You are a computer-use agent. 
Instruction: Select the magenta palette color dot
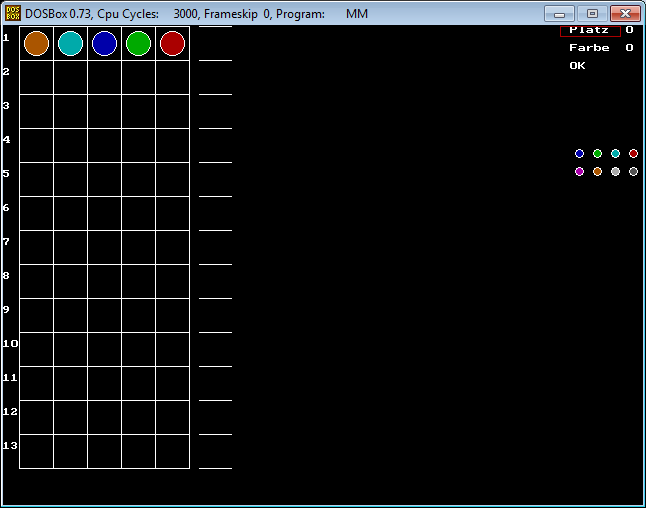click(579, 172)
